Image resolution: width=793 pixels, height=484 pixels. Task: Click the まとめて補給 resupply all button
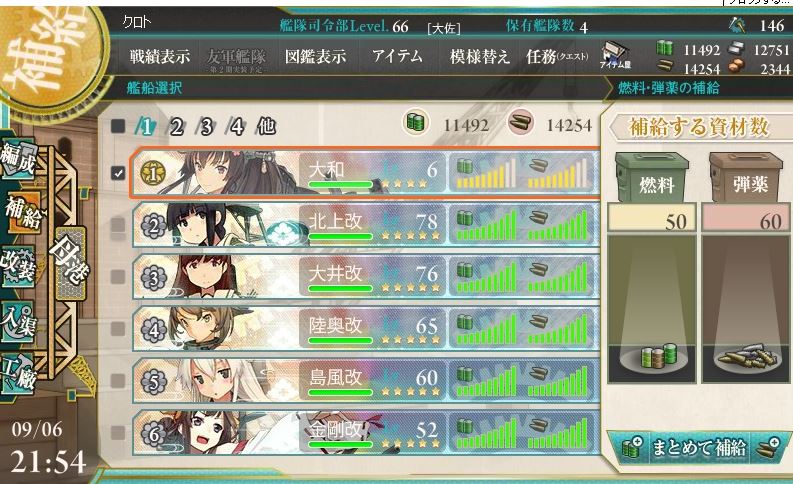tap(699, 447)
